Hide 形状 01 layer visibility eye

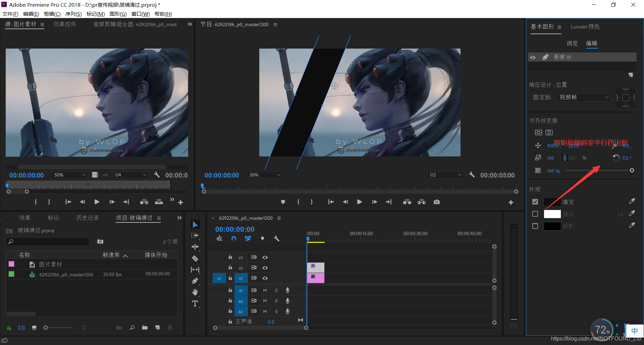click(x=533, y=57)
